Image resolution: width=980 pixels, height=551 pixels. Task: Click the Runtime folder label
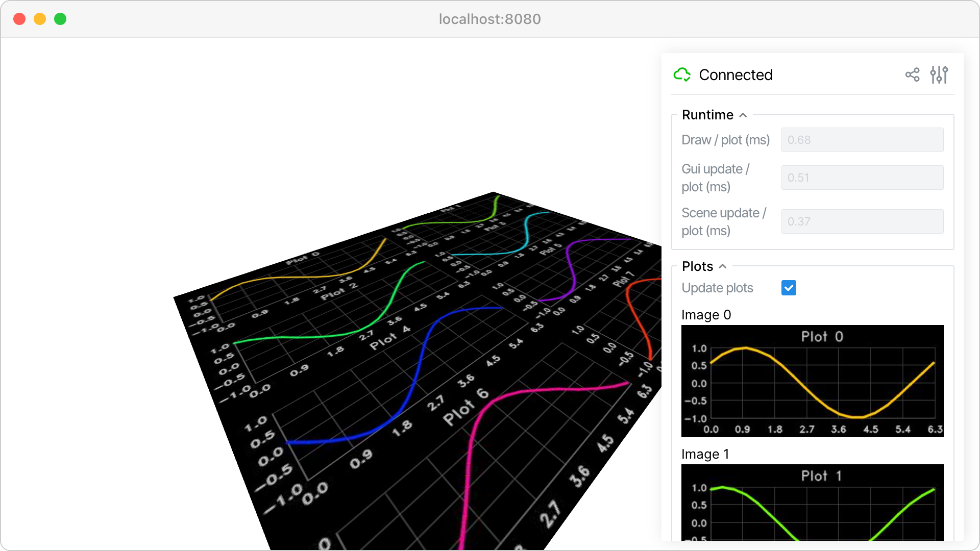click(707, 115)
